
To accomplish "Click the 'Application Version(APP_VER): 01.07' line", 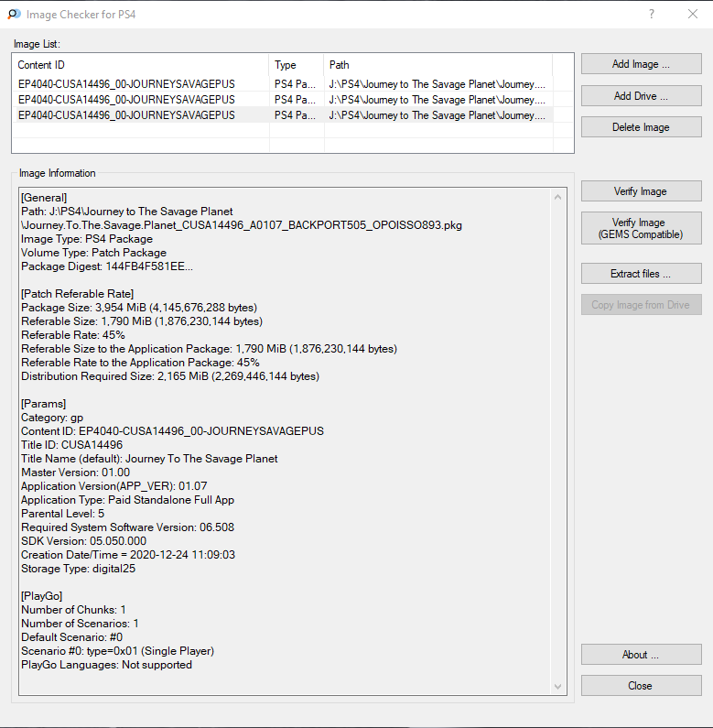I will click(113, 486).
